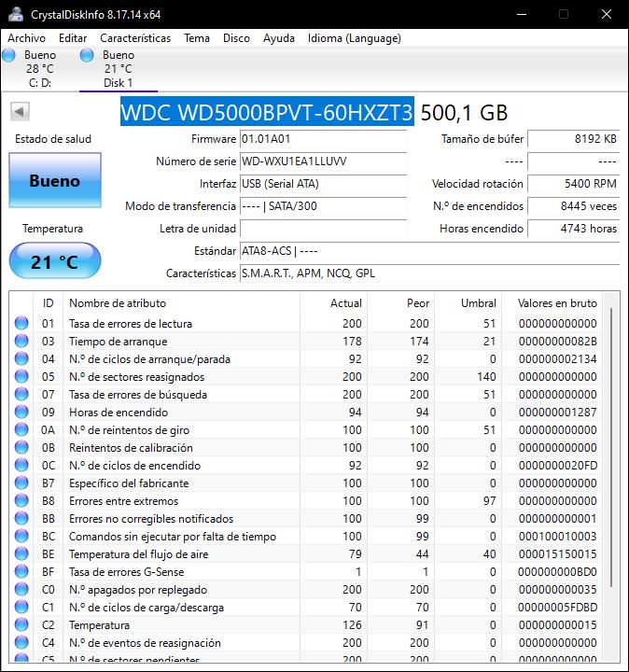Click status orb for ciclos de arranque/parada
Image resolution: width=629 pixels, height=672 pixels.
pyautogui.click(x=21, y=358)
